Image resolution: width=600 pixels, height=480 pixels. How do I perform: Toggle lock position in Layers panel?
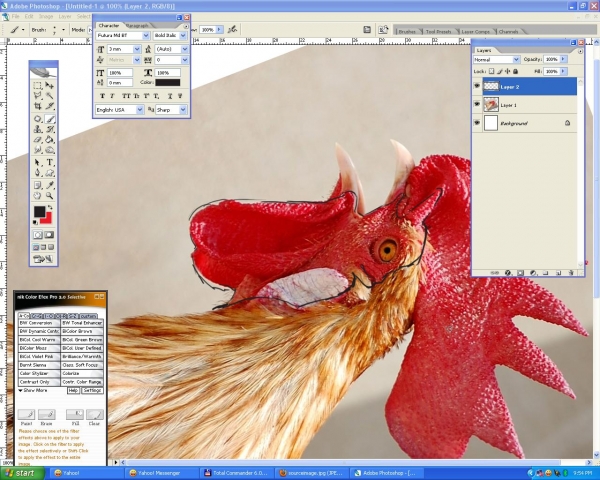(x=508, y=71)
